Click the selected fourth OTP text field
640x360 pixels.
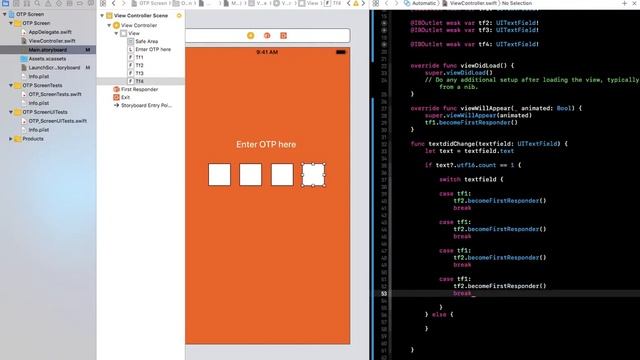pyautogui.click(x=313, y=175)
